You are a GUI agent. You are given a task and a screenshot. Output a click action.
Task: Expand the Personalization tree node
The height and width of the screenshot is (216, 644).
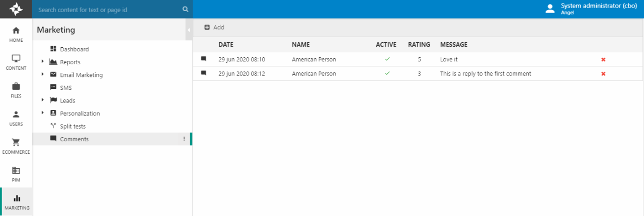coord(43,114)
